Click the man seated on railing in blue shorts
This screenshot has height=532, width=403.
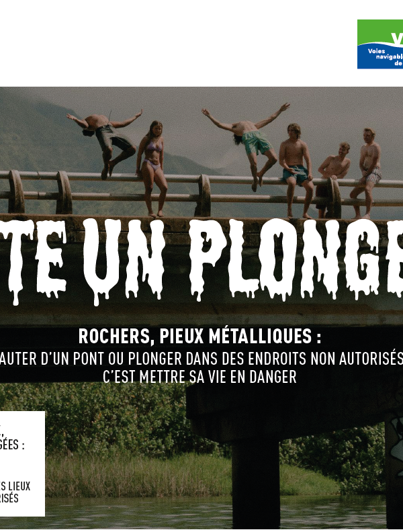coord(296,171)
